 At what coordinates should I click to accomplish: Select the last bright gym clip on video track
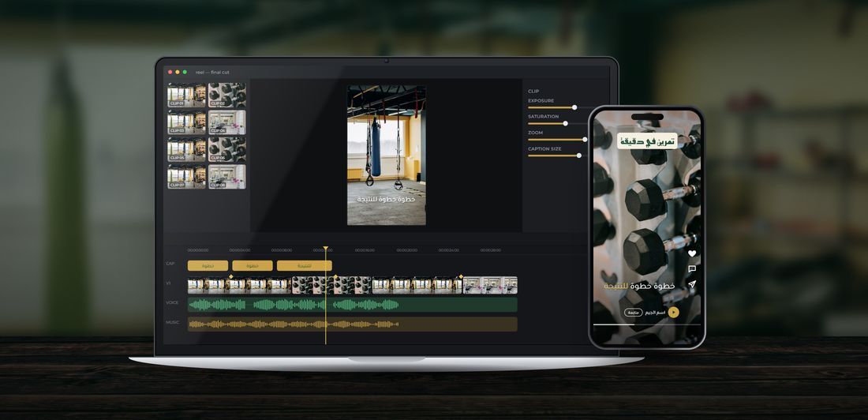click(x=490, y=285)
